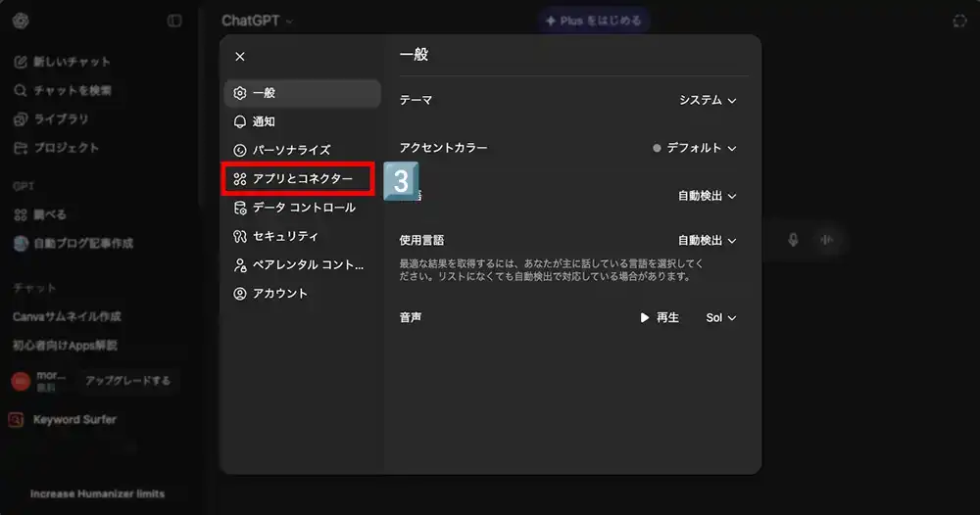The width and height of the screenshot is (980, 515).
Task: Click the ChatGPT logo icon
Action: 22,21
